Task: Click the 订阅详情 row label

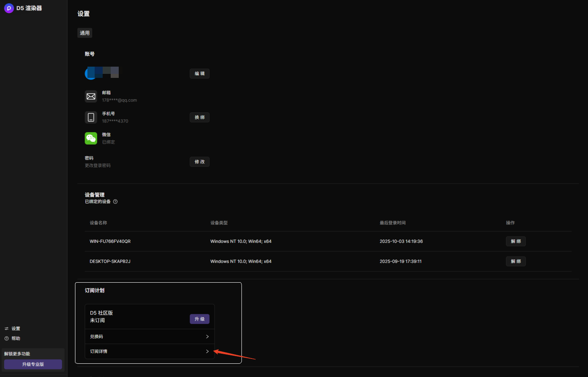Action: [99, 351]
